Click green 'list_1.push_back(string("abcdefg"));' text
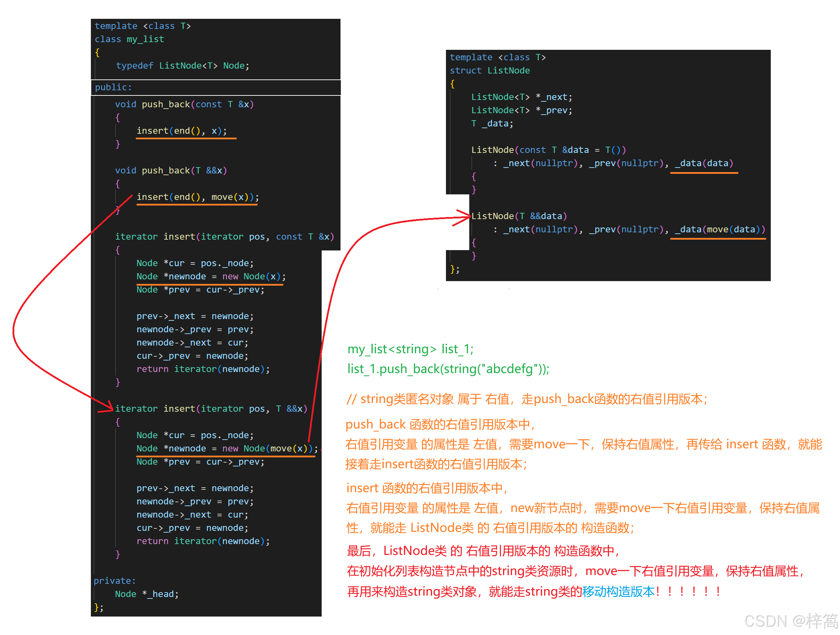This screenshot has width=840, height=635. (448, 369)
